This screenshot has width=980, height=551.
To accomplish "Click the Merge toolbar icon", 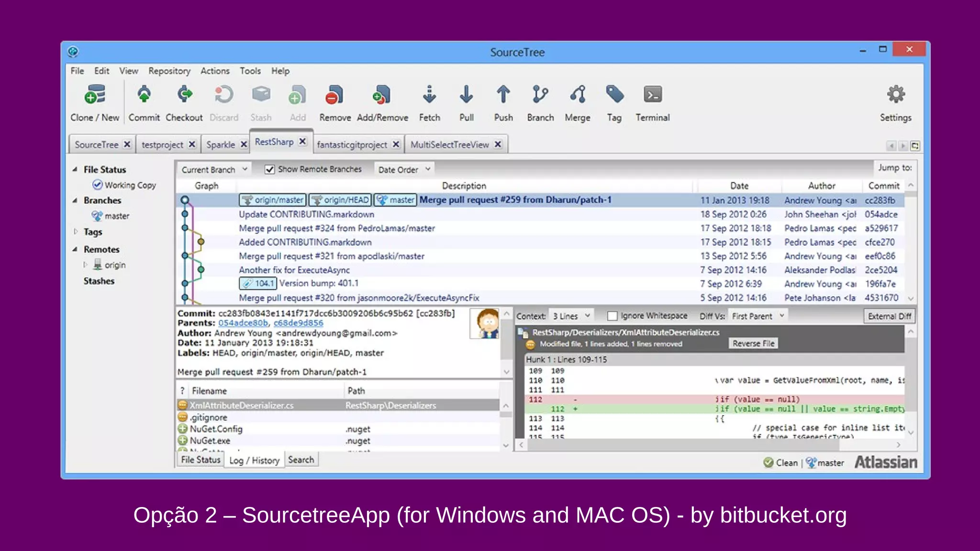I will 578,95.
